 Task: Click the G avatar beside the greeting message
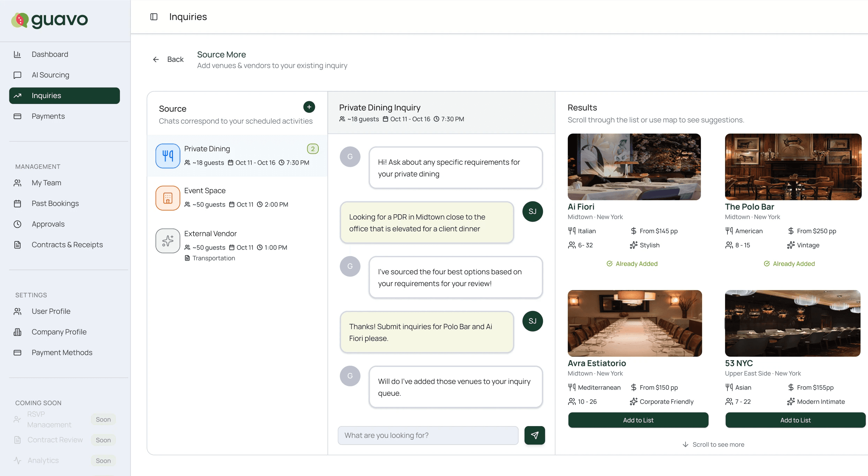(350, 157)
